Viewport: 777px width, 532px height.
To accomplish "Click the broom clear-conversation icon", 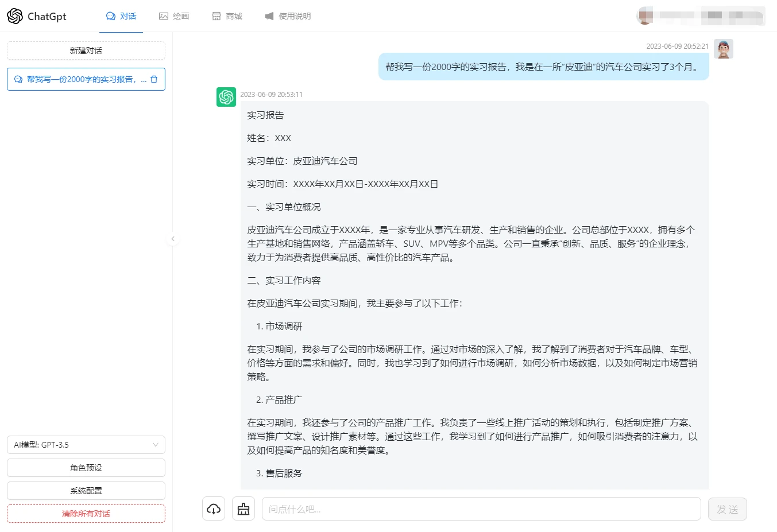I will (243, 509).
